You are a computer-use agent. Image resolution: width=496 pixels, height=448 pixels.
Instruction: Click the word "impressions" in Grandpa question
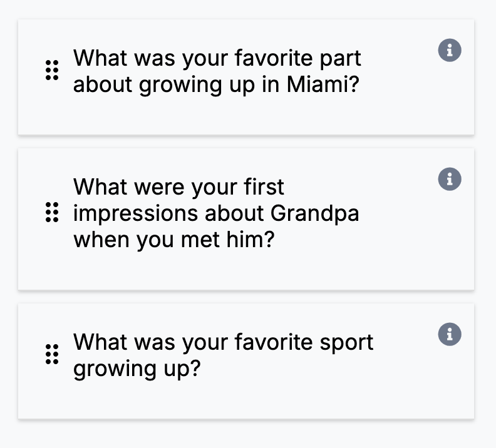tap(135, 213)
